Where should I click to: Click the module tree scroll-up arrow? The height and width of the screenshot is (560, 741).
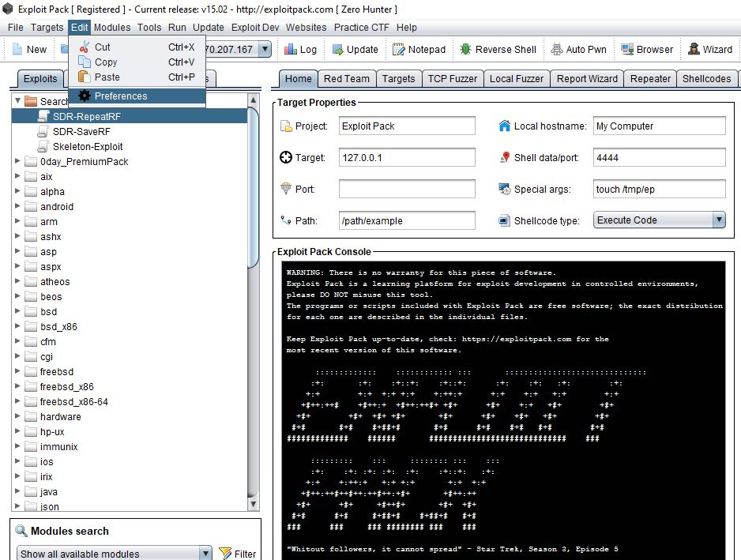point(254,100)
